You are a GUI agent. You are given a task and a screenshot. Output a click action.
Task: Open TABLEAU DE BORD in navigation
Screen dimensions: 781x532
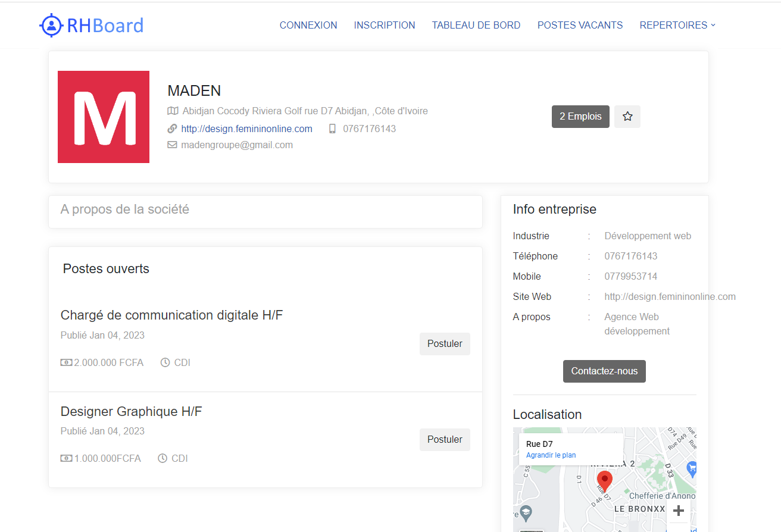pyautogui.click(x=476, y=25)
